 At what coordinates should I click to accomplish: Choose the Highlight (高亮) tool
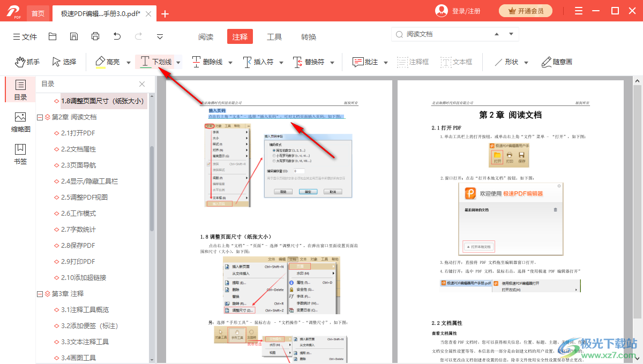click(x=108, y=62)
